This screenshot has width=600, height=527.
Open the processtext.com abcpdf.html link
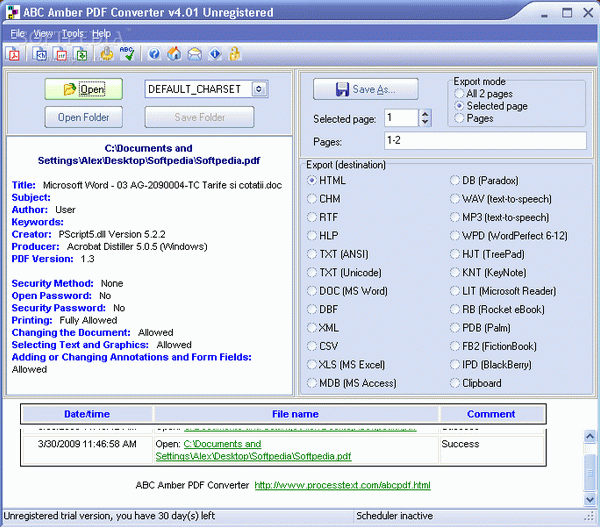pos(342,485)
